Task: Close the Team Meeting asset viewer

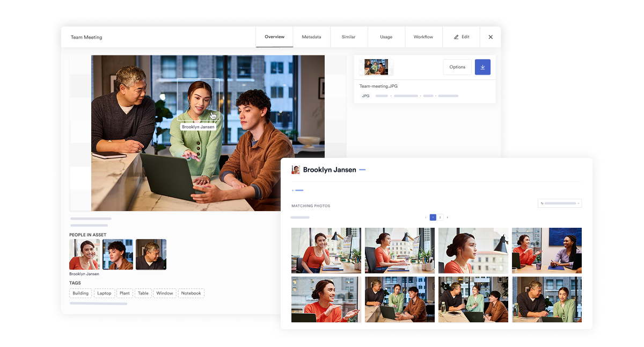Action: pyautogui.click(x=490, y=37)
